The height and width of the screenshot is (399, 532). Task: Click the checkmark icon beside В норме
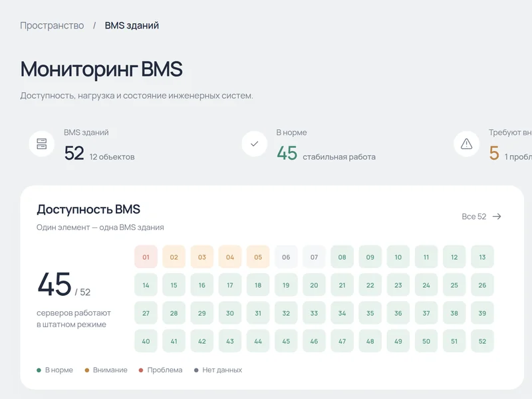[255, 144]
